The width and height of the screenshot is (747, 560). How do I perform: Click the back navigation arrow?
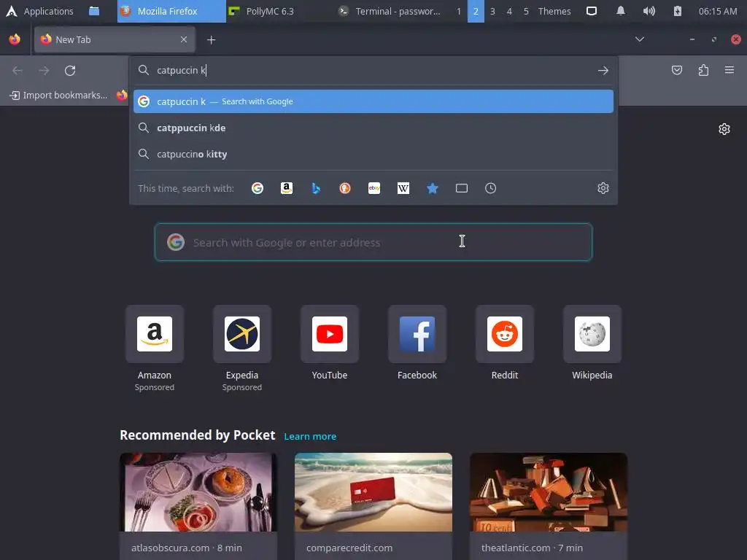(x=18, y=71)
